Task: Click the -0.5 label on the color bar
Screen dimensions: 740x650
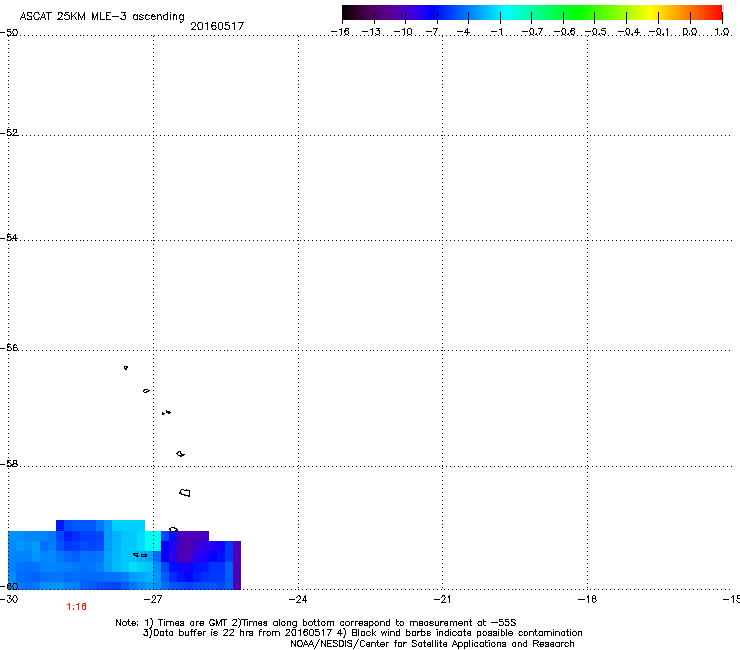Action: pos(596,32)
